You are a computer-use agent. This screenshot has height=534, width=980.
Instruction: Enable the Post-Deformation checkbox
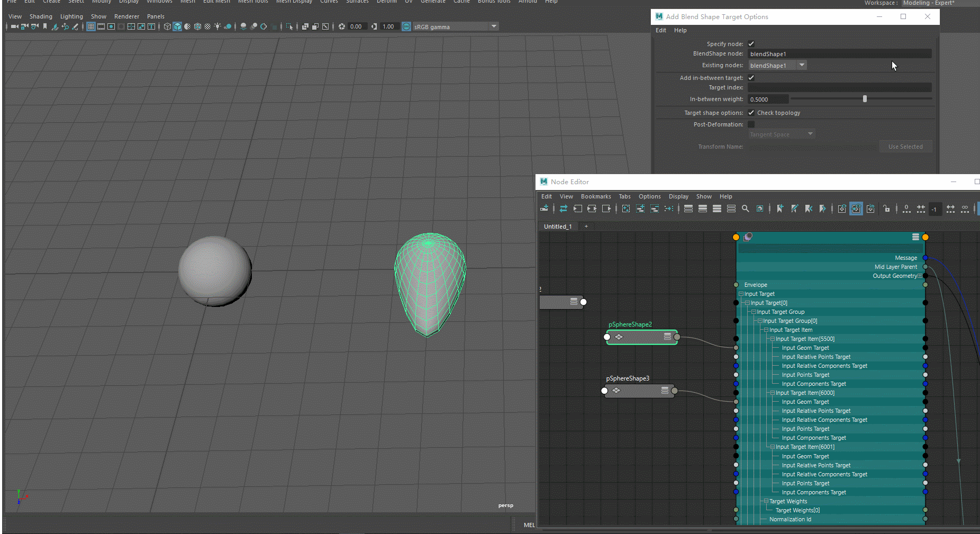coord(751,124)
